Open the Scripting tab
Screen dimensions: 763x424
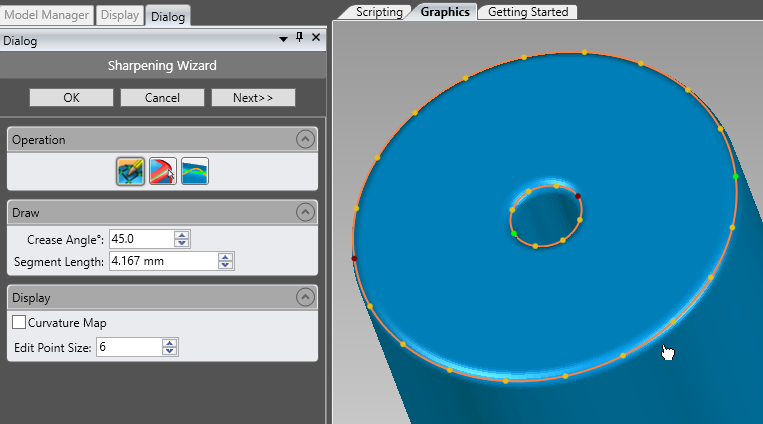point(379,12)
